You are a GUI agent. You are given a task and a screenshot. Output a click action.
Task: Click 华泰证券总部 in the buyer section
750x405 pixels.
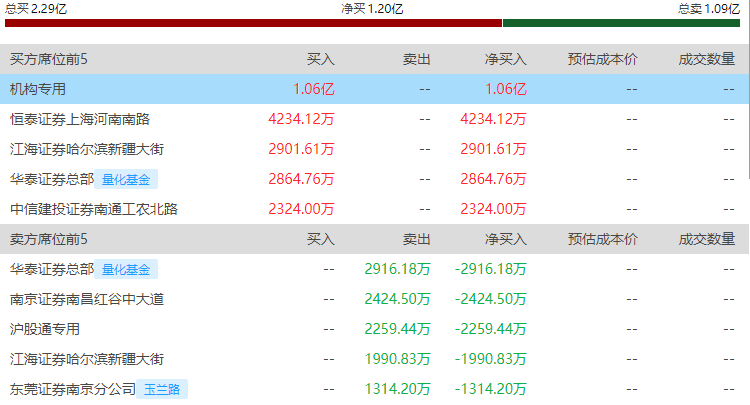click(52, 179)
